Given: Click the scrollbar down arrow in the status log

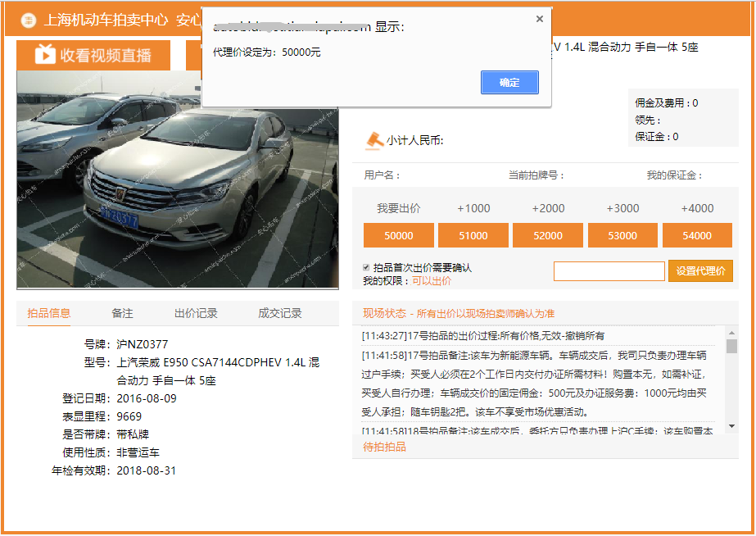Looking at the screenshot, I should (x=731, y=426).
